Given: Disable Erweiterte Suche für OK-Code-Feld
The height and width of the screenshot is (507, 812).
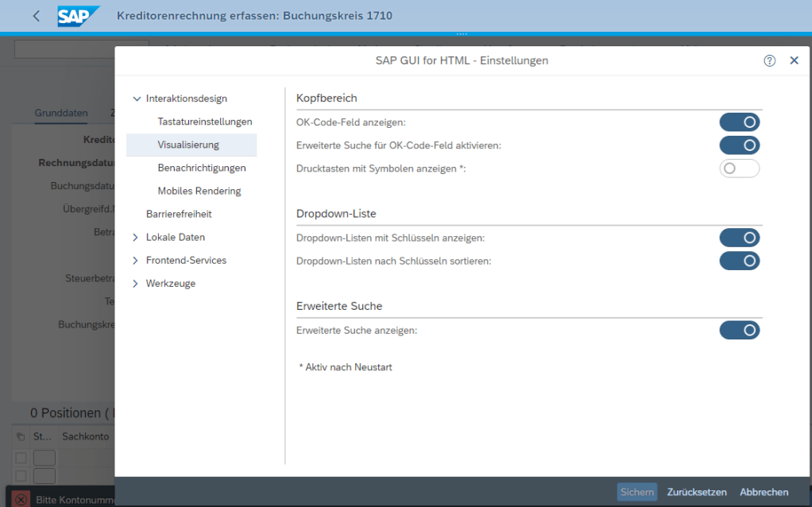Looking at the screenshot, I should coord(739,145).
